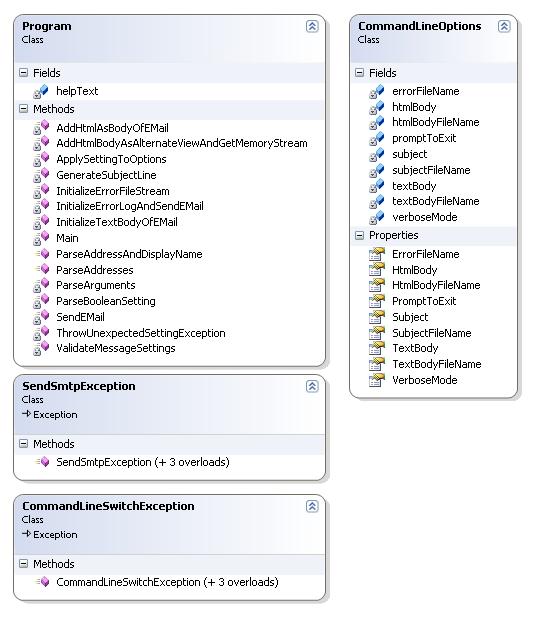Select the CommandLineSwitchException (+ 3 overloads) entry
Image resolution: width=540 pixels, height=620 pixels.
(167, 582)
